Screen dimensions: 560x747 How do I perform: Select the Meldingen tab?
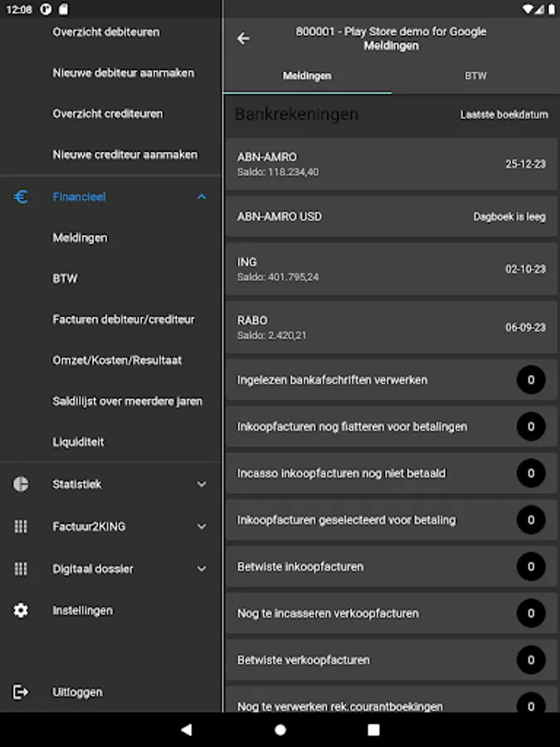[307, 75]
